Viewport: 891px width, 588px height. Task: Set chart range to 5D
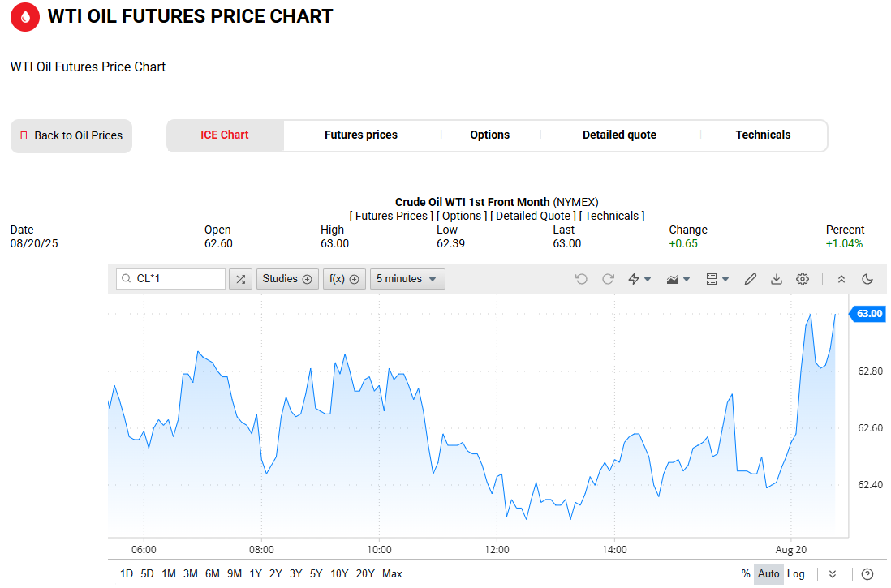pyautogui.click(x=147, y=573)
